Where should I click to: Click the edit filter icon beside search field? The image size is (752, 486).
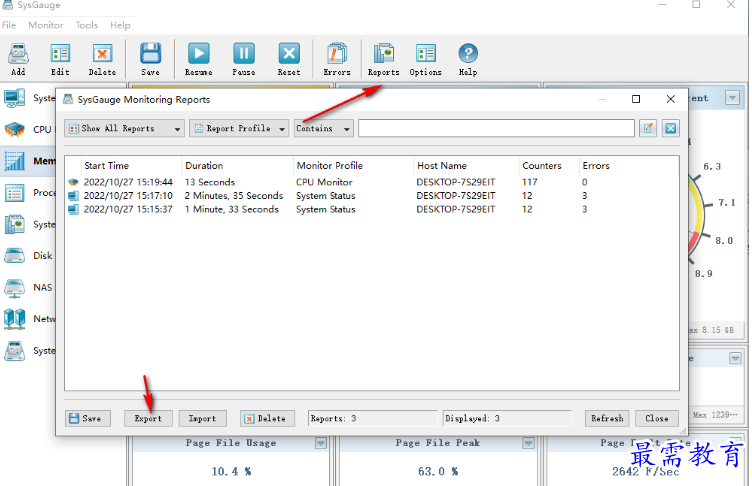[x=648, y=128]
